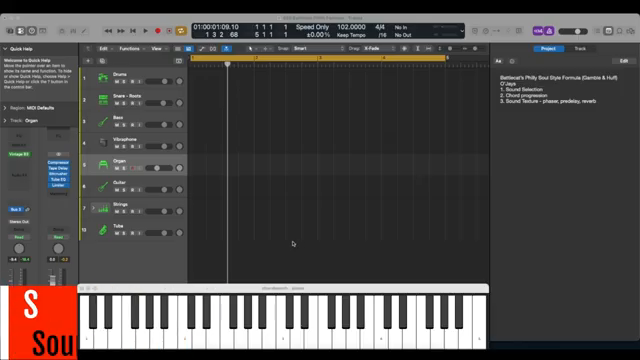Collapse the Quick Help section
Image resolution: width=640 pixels, height=360 pixels.
(5, 49)
